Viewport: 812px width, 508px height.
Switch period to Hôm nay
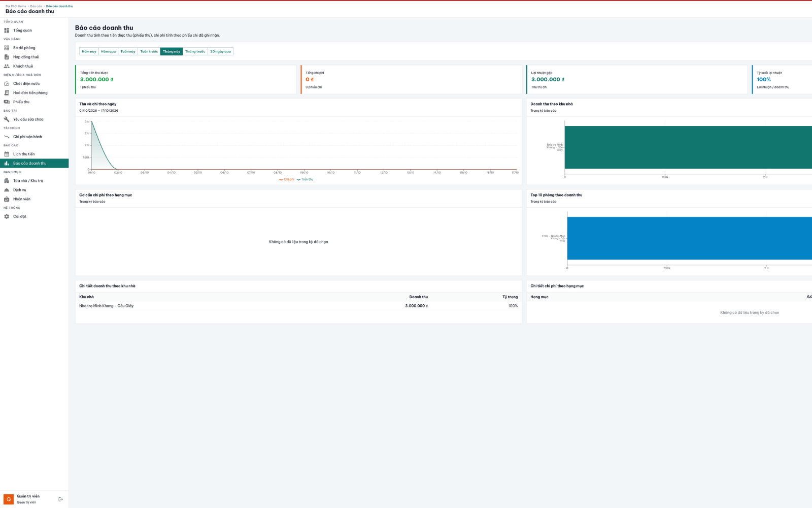pos(89,51)
